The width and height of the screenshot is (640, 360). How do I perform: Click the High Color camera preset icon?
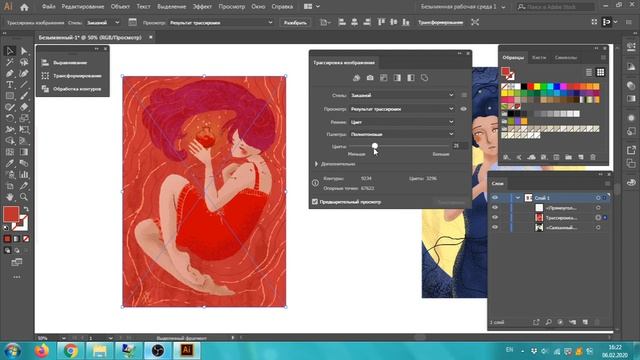pyautogui.click(x=370, y=78)
